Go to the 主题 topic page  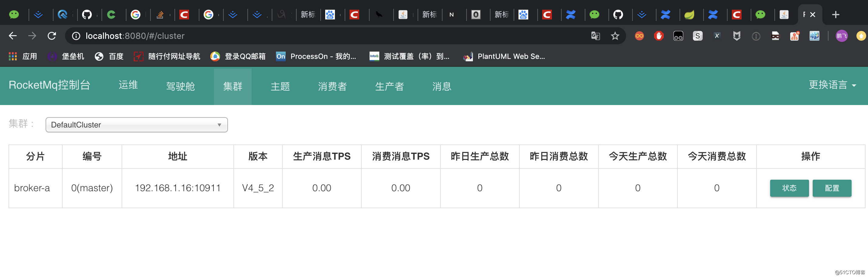pos(280,86)
